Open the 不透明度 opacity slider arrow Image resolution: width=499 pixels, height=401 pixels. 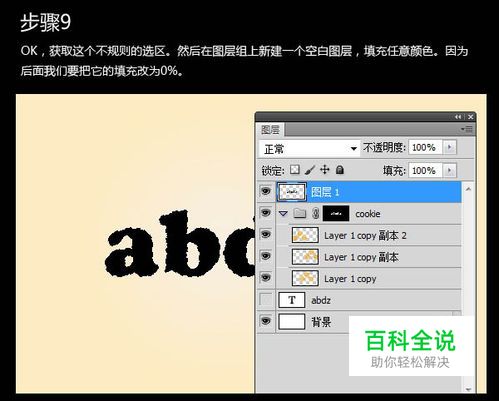pos(450,147)
